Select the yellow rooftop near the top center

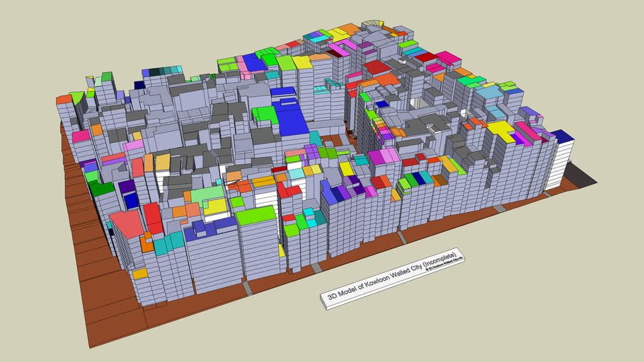(x=303, y=62)
